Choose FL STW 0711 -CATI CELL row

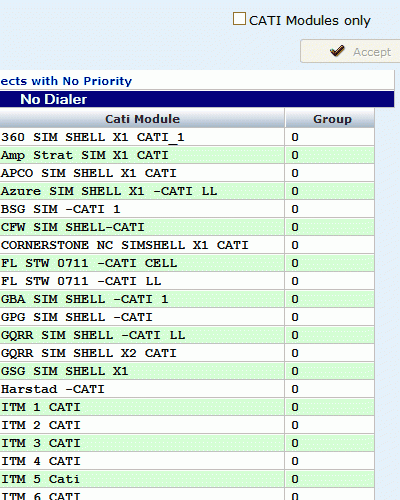(x=187, y=263)
